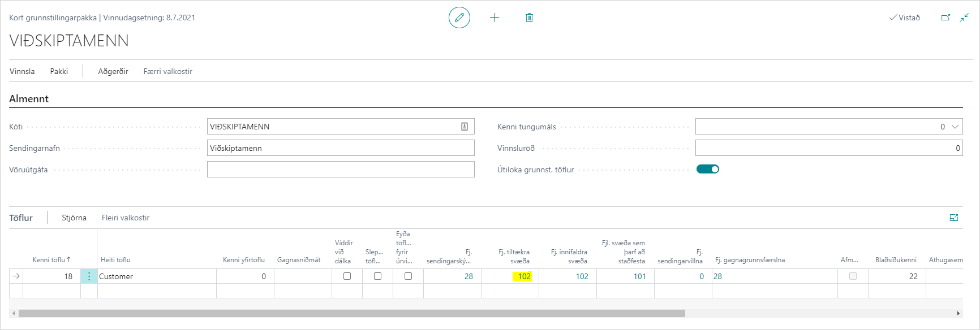
Task: Open the Vinnsla menu
Action: click(22, 71)
